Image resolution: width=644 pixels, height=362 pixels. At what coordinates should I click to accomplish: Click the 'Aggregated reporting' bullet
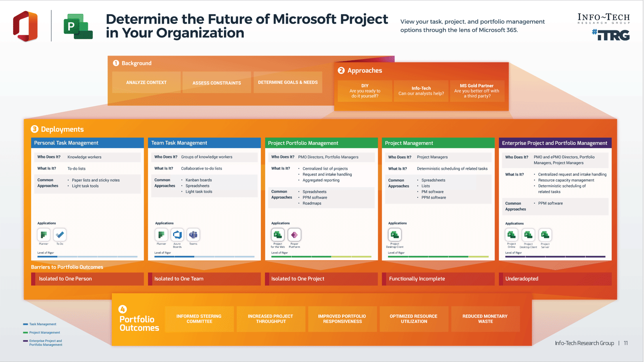pyautogui.click(x=321, y=180)
